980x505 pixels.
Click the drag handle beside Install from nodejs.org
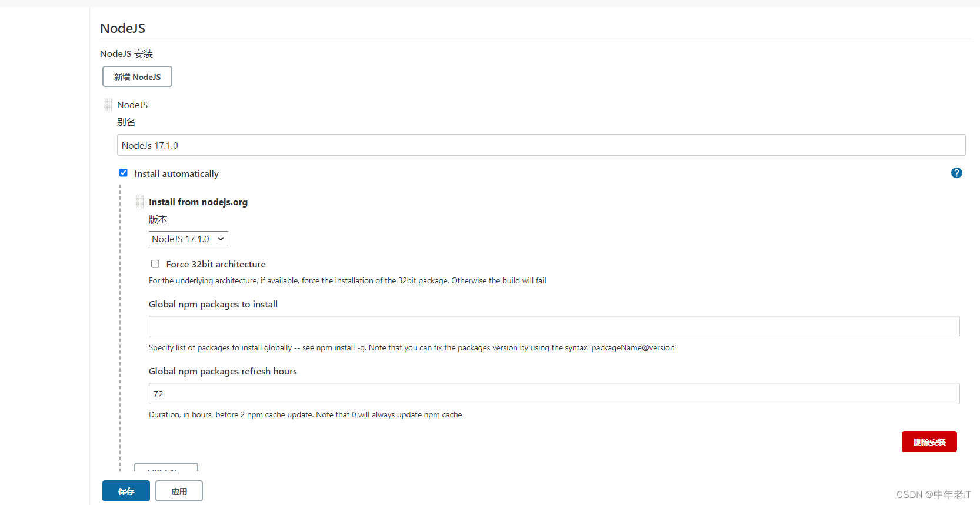point(139,201)
